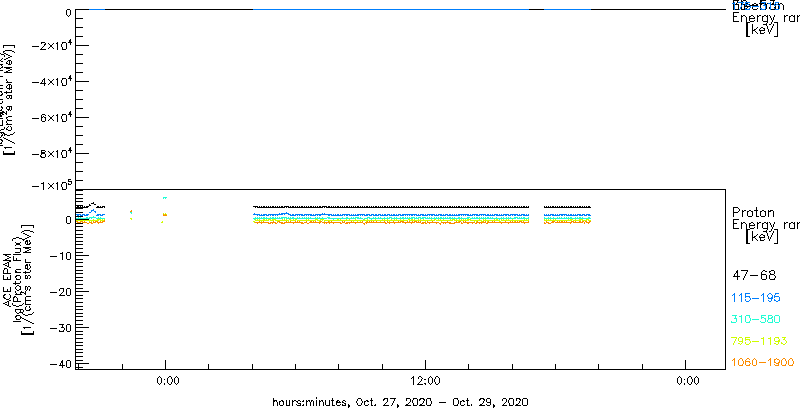Click the Proton legend heading
The image size is (800, 410).
(754, 213)
